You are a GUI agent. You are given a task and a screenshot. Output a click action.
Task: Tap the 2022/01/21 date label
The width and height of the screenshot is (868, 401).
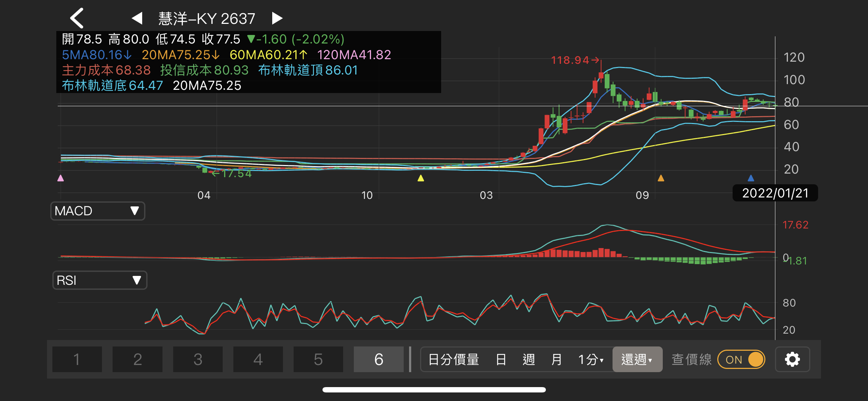[775, 193]
